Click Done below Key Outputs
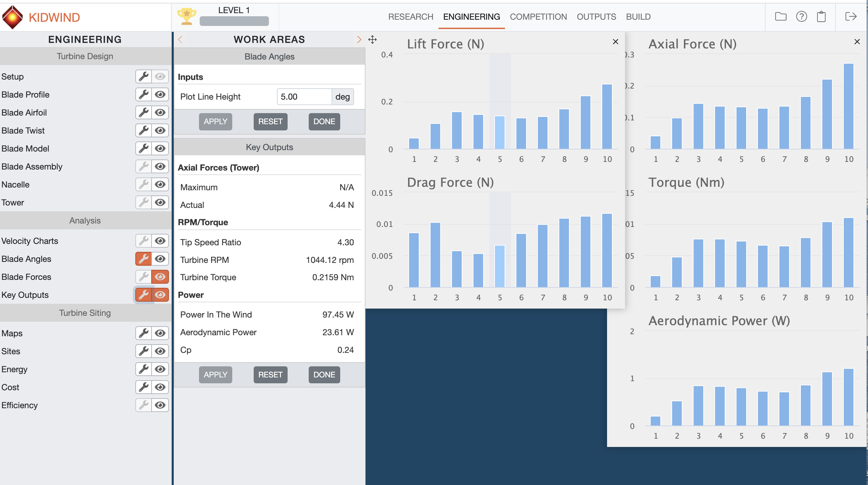This screenshot has width=868, height=485. click(x=324, y=375)
